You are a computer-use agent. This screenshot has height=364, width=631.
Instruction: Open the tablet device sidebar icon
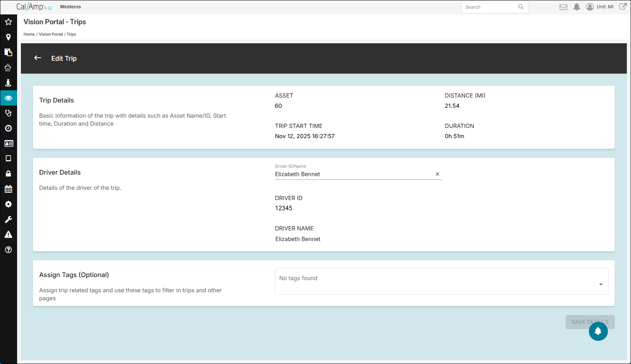click(8, 159)
